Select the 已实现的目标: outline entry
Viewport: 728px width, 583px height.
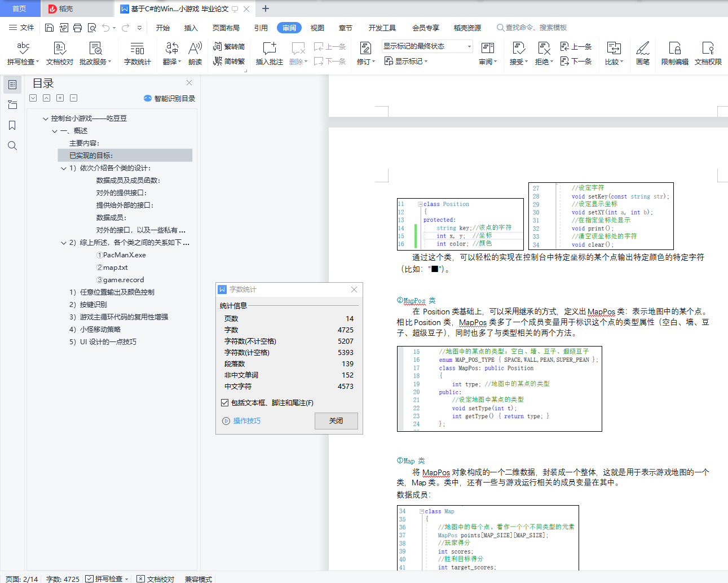(125, 156)
